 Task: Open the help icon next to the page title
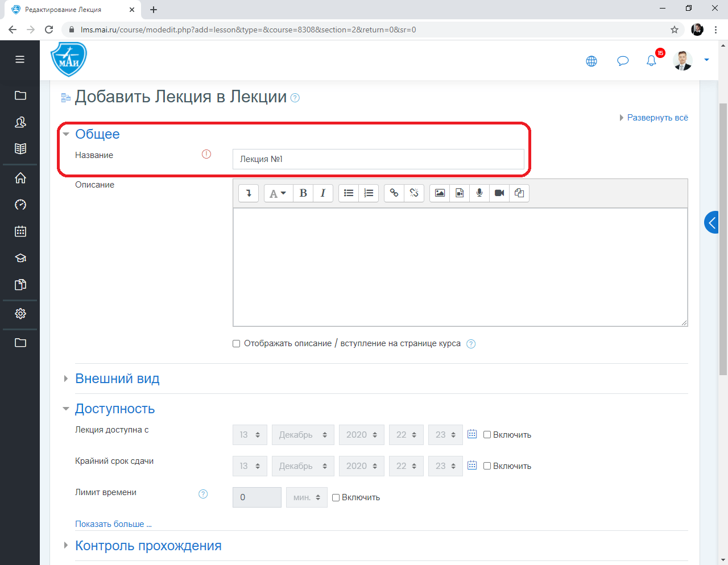pos(295,98)
